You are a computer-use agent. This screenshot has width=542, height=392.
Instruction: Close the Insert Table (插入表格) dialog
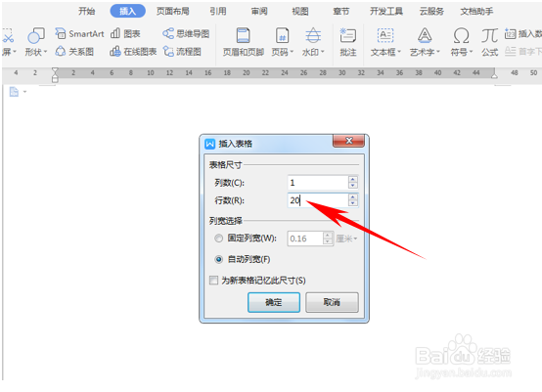[348, 141]
